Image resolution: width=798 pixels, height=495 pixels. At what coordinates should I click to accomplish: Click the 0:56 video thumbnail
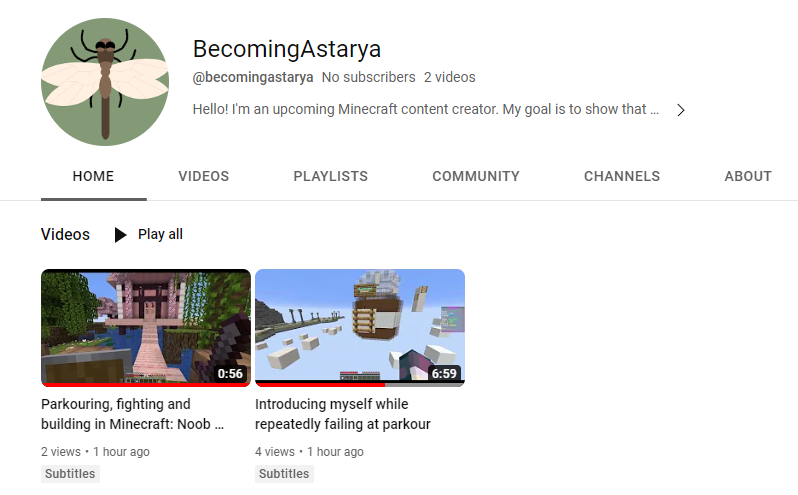click(146, 328)
